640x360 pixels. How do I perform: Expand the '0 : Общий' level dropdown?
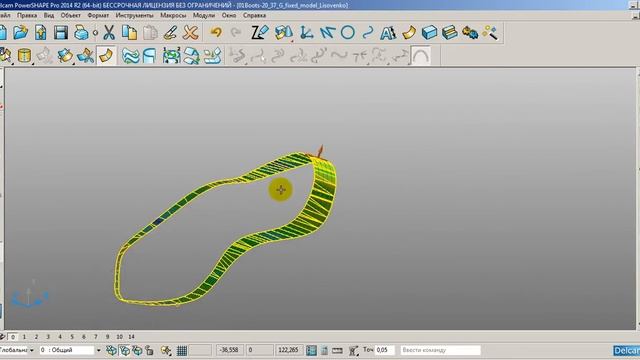[98, 350]
